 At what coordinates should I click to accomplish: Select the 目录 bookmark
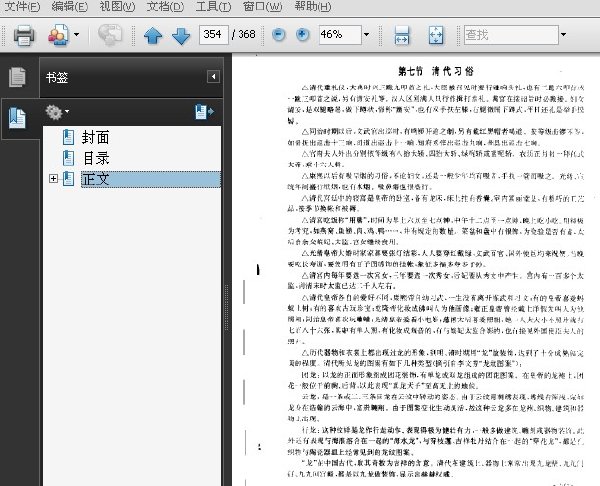pyautogui.click(x=96, y=158)
